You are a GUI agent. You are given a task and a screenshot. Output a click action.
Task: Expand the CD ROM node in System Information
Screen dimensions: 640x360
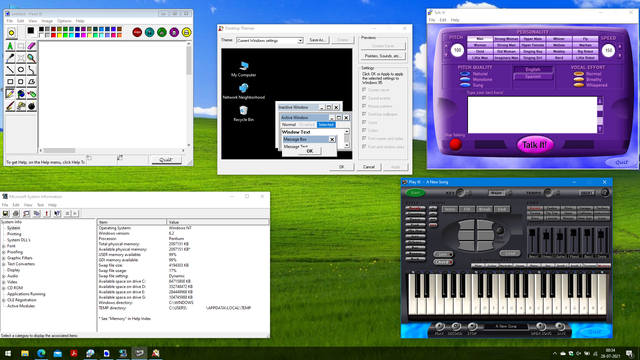pos(4,288)
